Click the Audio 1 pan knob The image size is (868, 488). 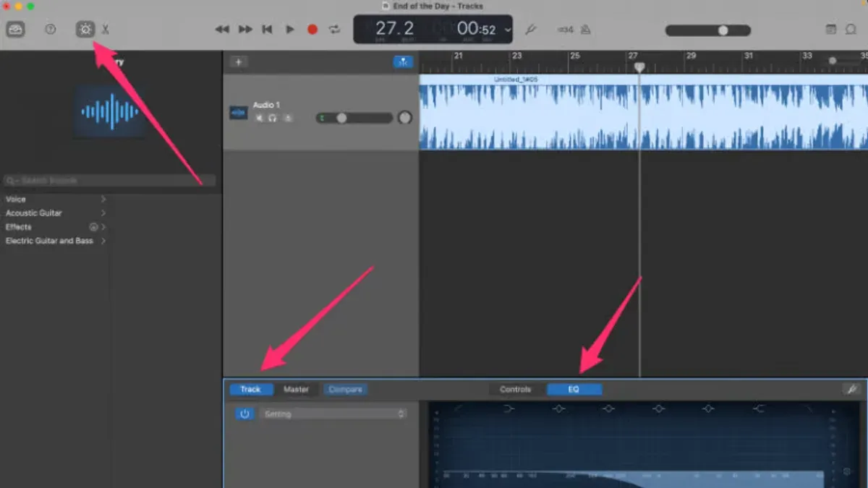point(405,117)
